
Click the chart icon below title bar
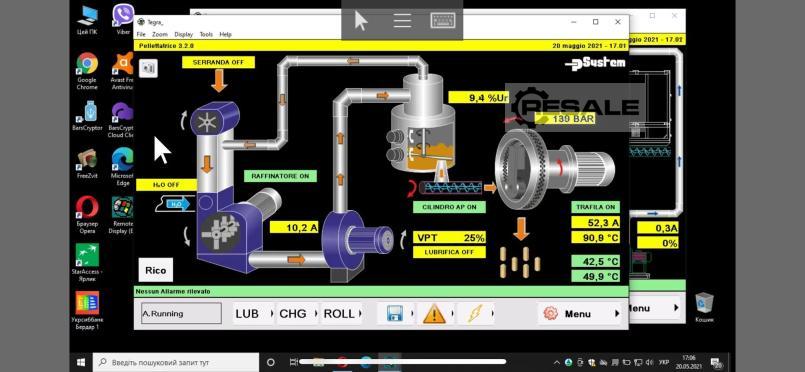(148, 68)
